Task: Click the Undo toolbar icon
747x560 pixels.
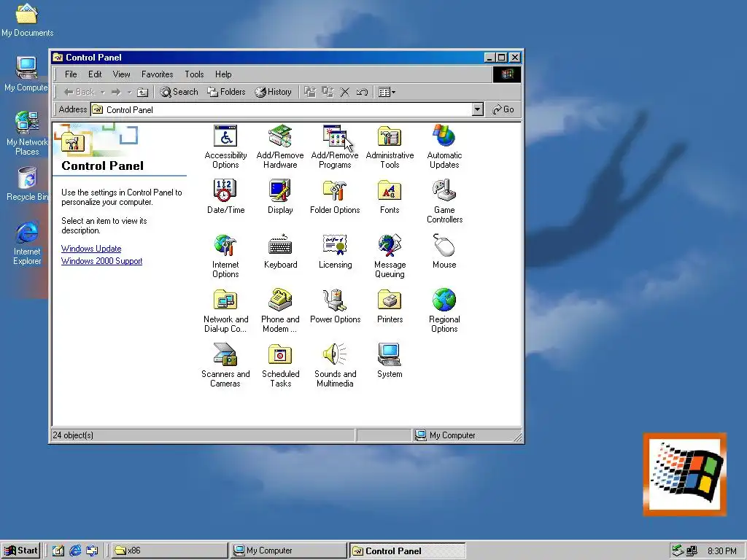Action: (x=362, y=92)
